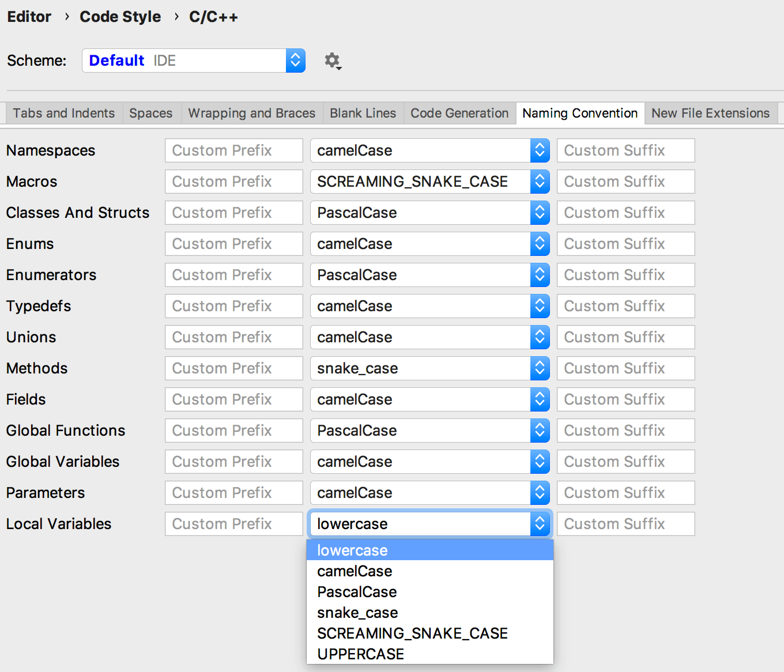Select snake_case from the open list
Screen dimensions: 784x672
[357, 612]
